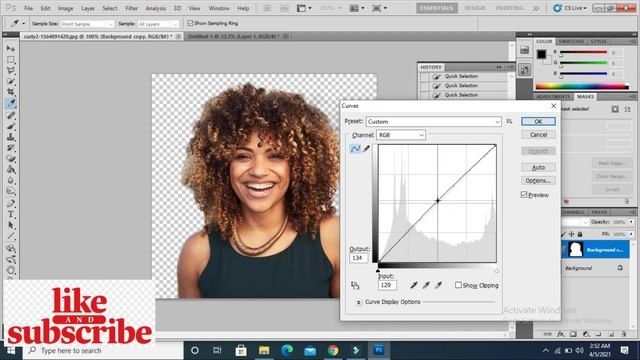Open the Sample dropdown showing All Layers
The image size is (640, 360).
pyautogui.click(x=158, y=24)
